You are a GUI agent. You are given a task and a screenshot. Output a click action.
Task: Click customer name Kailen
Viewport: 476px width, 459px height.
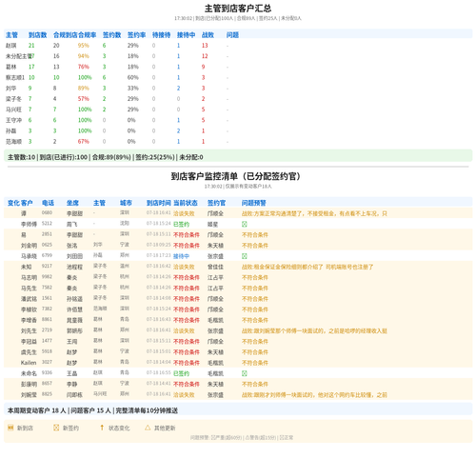[29, 363]
